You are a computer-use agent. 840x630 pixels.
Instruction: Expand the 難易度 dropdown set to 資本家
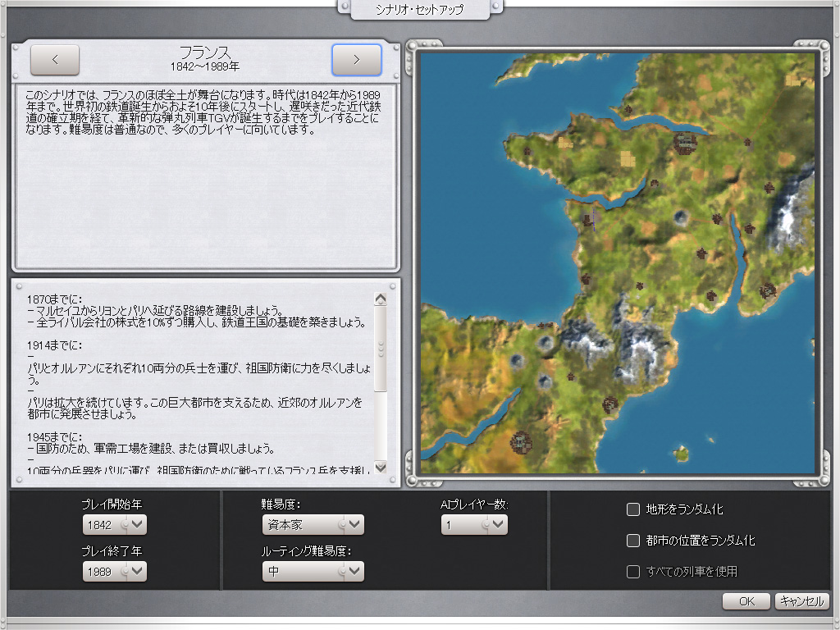coord(313,524)
